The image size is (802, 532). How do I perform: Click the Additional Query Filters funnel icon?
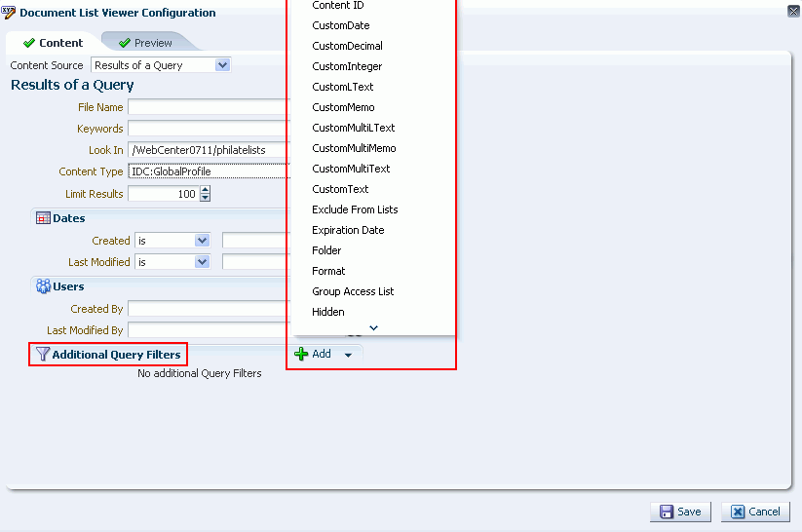(x=43, y=354)
